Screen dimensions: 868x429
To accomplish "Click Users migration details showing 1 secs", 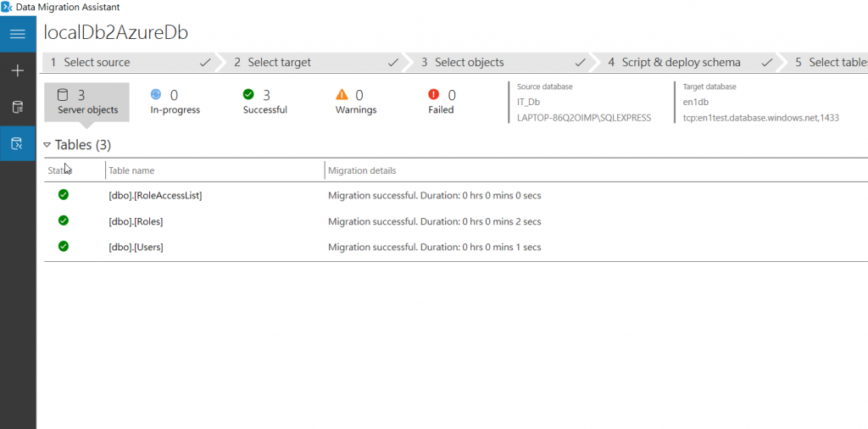I will (x=435, y=247).
